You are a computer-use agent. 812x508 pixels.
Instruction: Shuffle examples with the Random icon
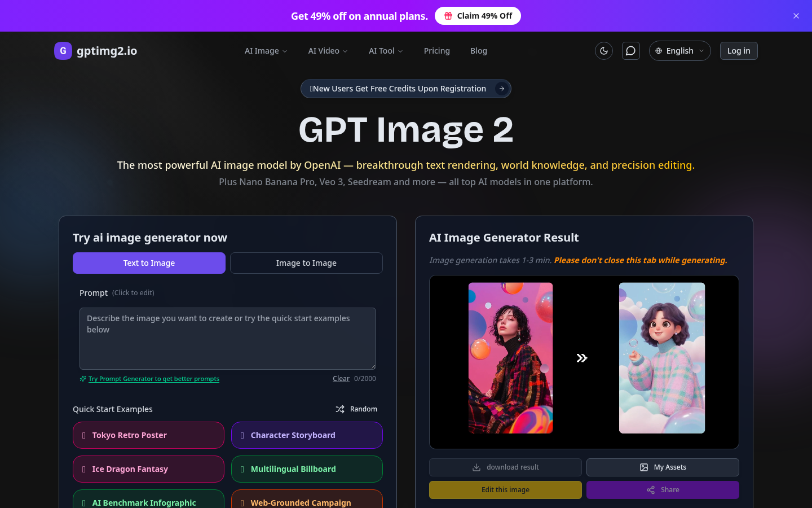pos(340,409)
